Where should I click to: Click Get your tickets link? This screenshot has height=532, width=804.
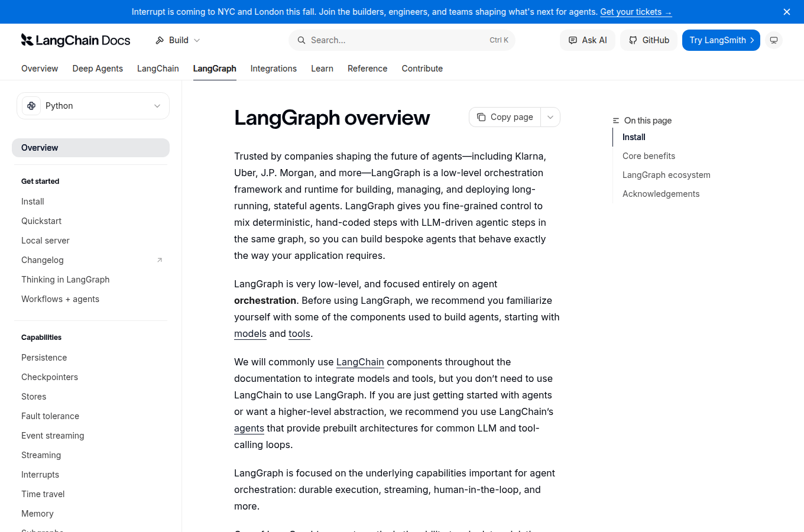click(x=636, y=12)
